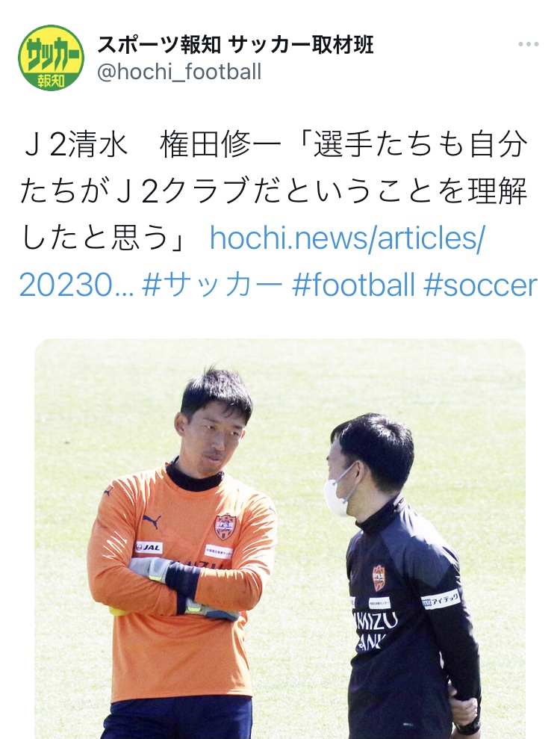Tap the club crest on the orange jersey
Screen dimensions: 560x739
coord(225,527)
